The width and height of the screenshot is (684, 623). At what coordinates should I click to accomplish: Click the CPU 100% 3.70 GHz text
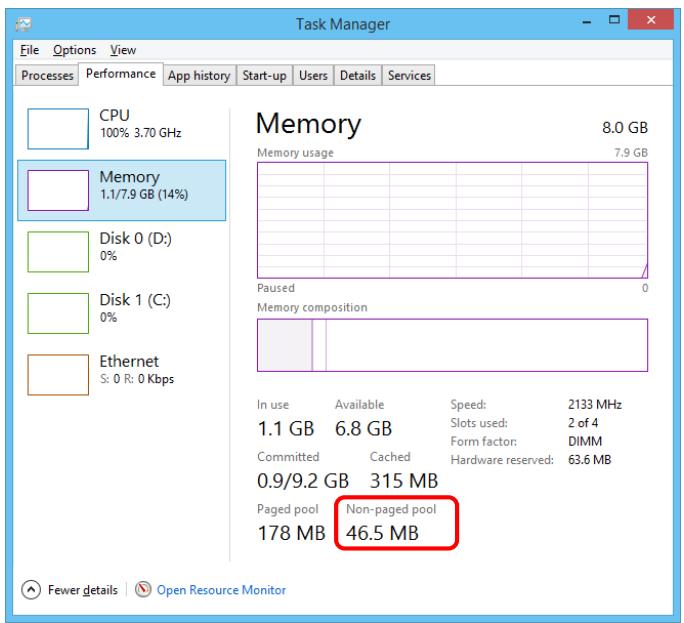tap(140, 133)
